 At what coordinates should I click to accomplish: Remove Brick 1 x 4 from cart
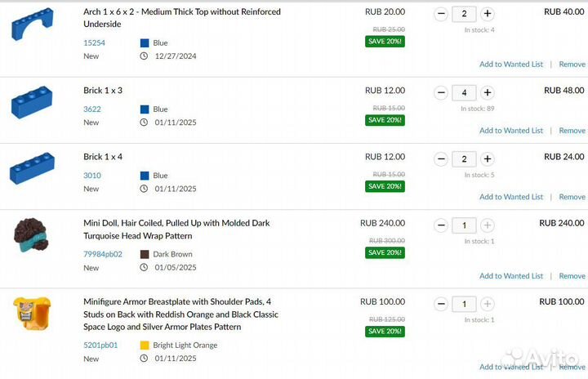[x=572, y=197]
